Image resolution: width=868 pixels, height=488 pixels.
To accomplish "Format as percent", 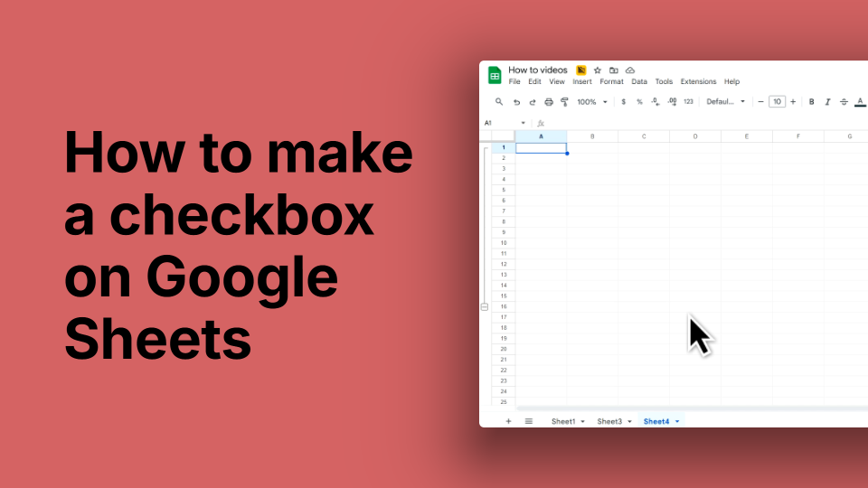I will tap(639, 102).
